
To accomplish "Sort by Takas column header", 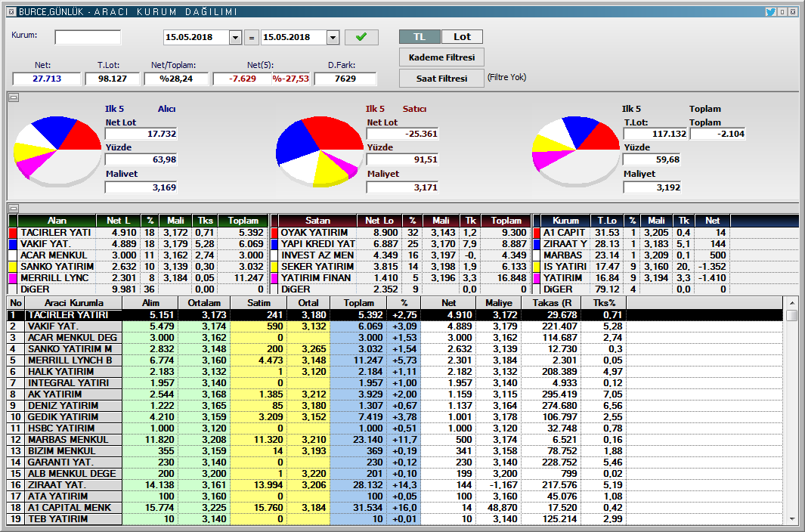I will 552,303.
